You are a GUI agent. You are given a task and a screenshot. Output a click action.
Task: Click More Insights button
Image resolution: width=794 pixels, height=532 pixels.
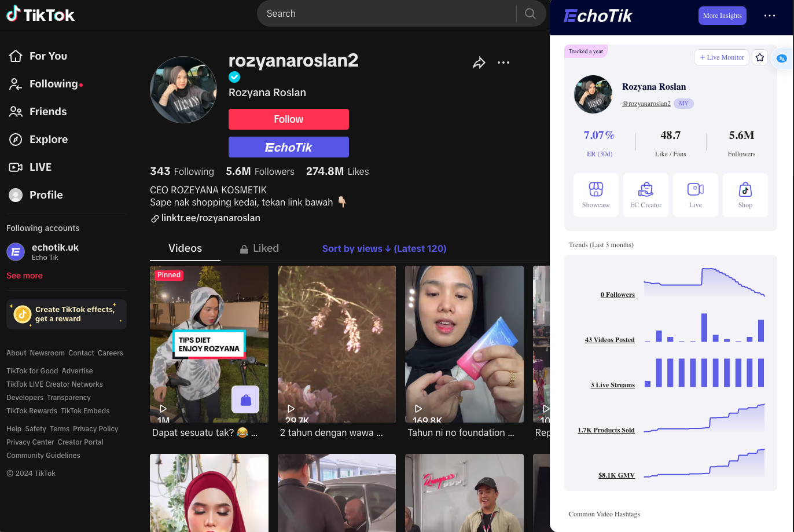coord(722,16)
